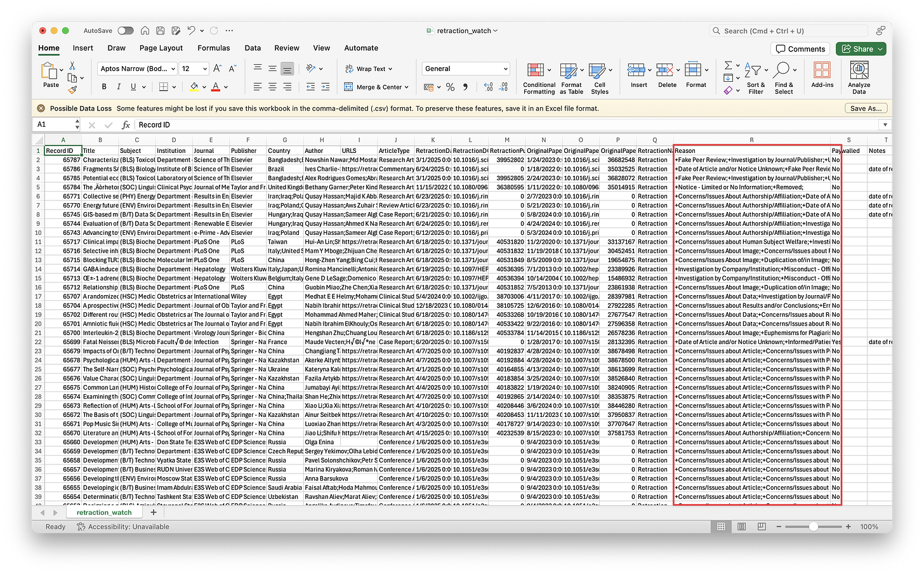Switch to Page Layout view in status bar
The image size is (924, 575).
click(x=741, y=527)
